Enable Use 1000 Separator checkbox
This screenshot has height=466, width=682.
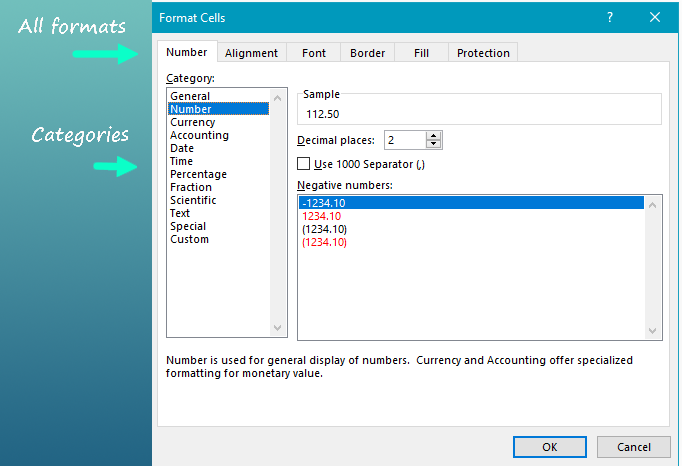(303, 164)
